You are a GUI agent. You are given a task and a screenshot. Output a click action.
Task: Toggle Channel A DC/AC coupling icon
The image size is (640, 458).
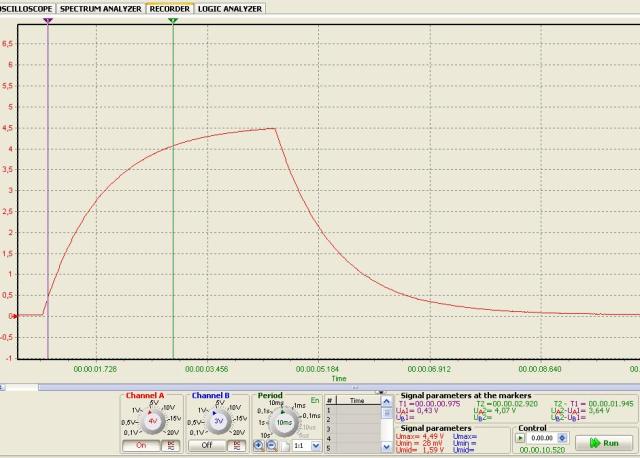click(x=169, y=445)
